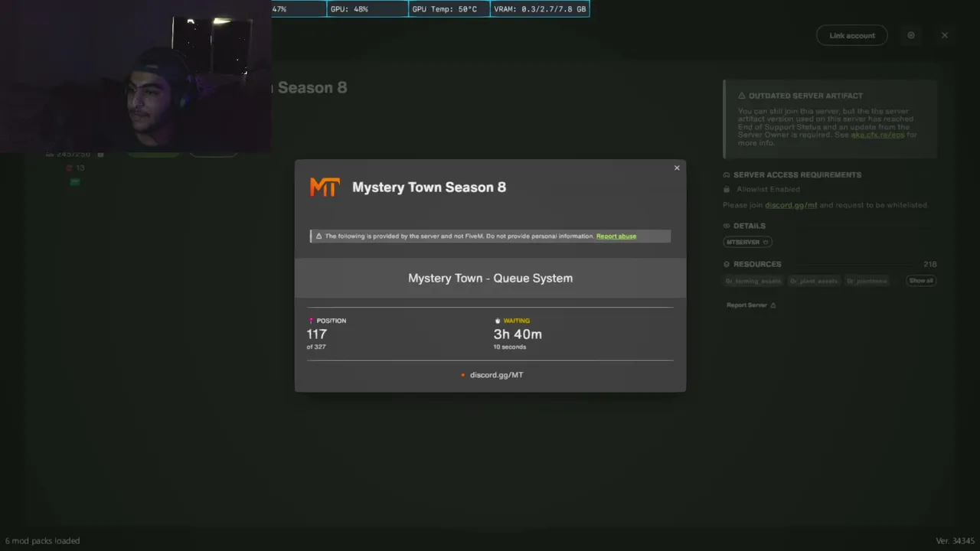Click the Waiting hand icon

coord(498,321)
